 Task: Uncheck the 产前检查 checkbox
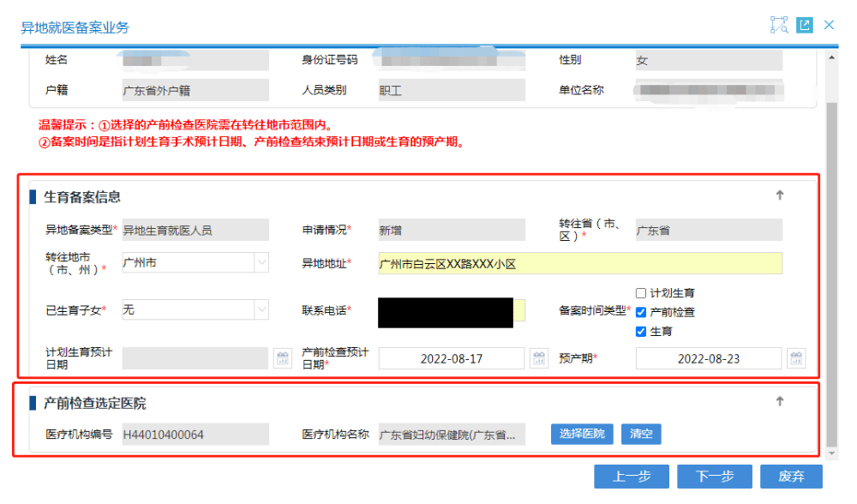point(641,313)
